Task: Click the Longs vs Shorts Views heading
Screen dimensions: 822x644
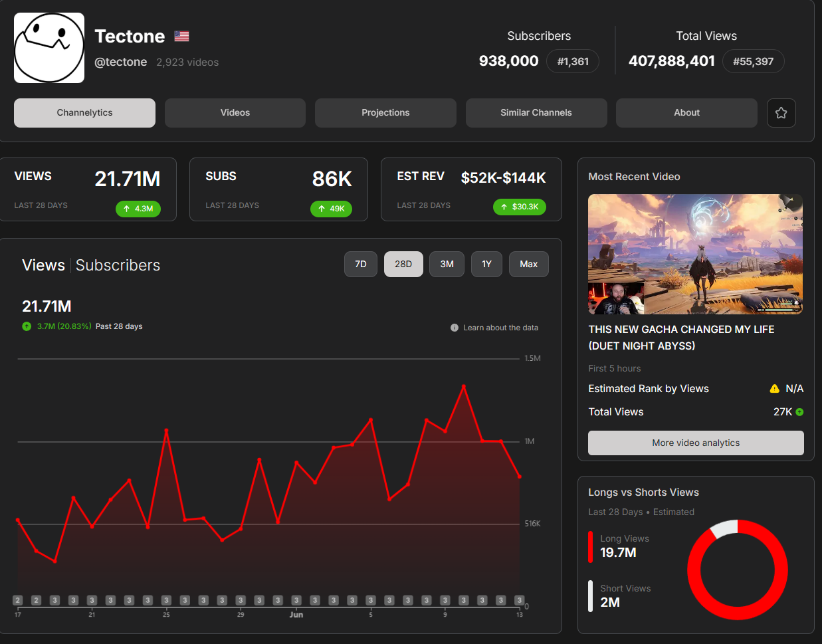Action: 643,492
